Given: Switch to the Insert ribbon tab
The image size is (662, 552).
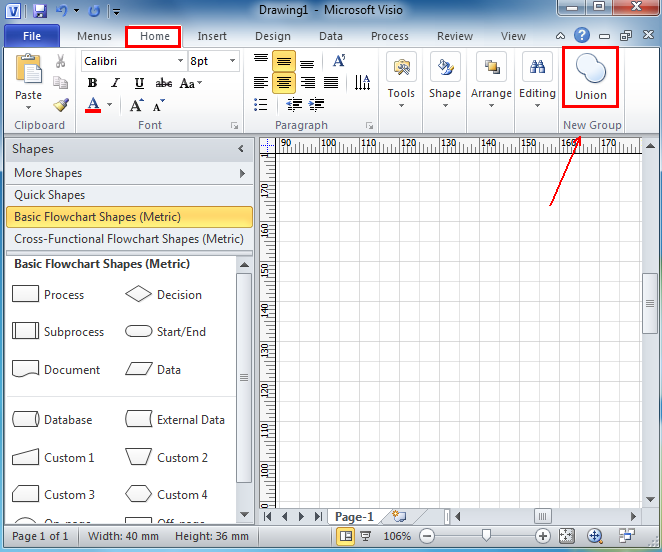Looking at the screenshot, I should [x=211, y=36].
